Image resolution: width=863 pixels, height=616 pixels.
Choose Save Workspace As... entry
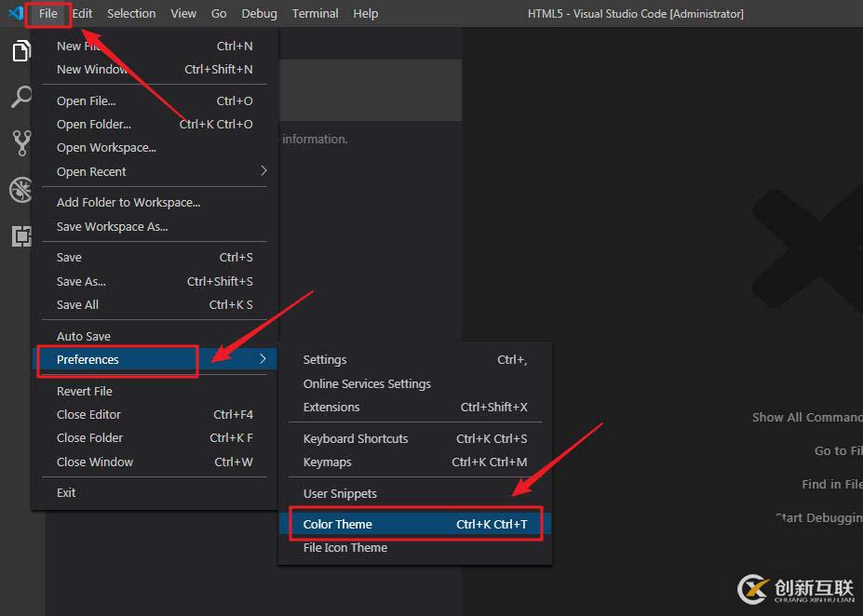click(155, 227)
